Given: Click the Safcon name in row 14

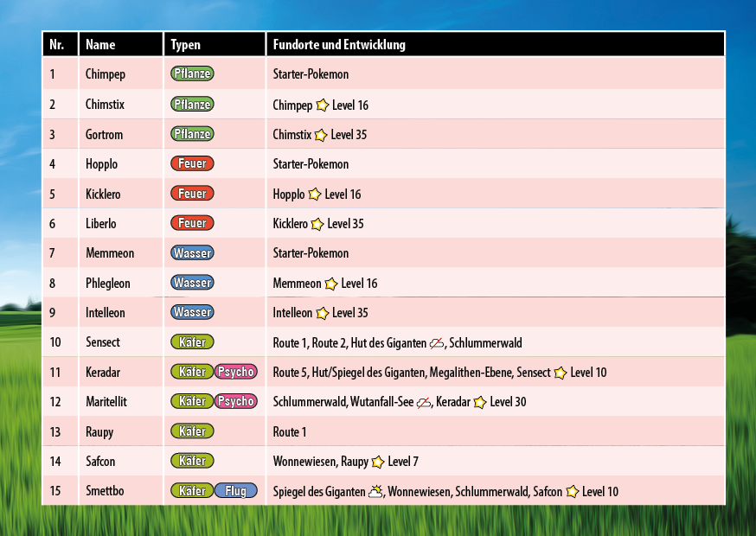Looking at the screenshot, I should (101, 462).
